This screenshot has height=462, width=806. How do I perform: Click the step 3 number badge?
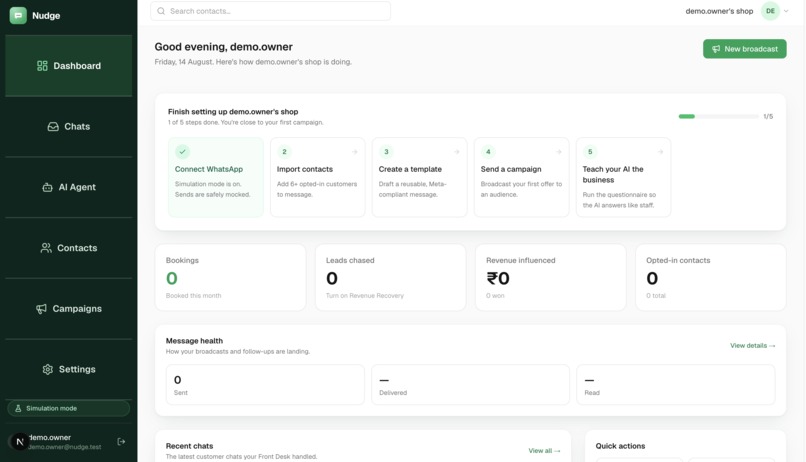pos(386,152)
